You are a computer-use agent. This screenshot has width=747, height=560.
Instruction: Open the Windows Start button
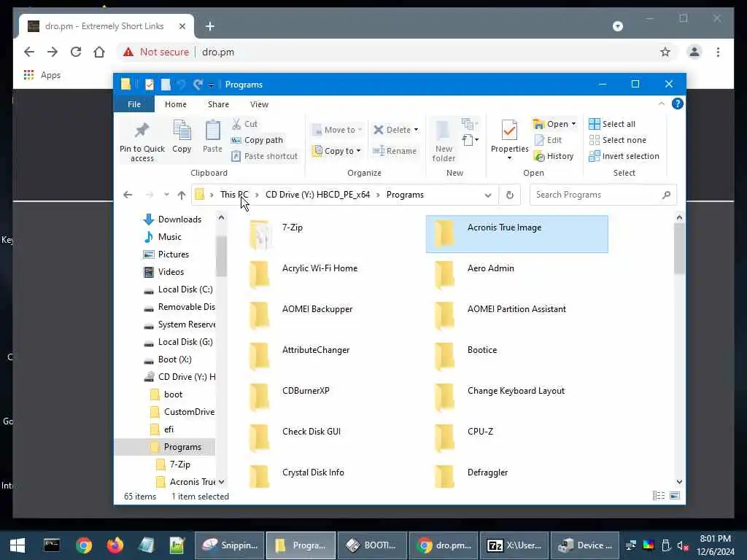pos(18,545)
